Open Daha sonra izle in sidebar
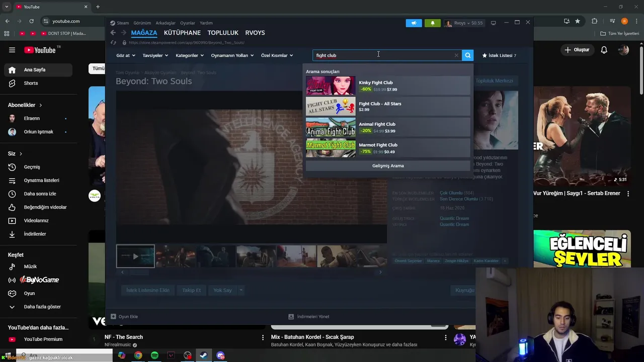The height and width of the screenshot is (362, 644). click(38, 194)
